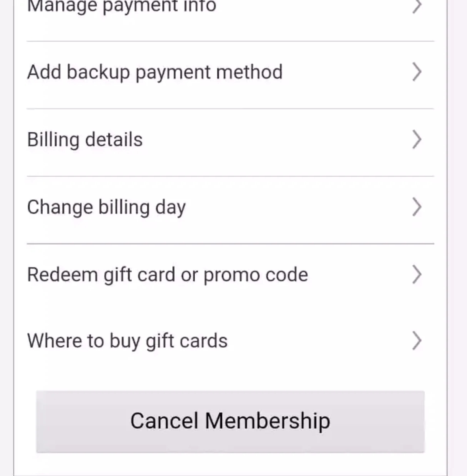467x476 pixels.
Task: Click the chevron for Redeem gift card
Action: click(417, 275)
